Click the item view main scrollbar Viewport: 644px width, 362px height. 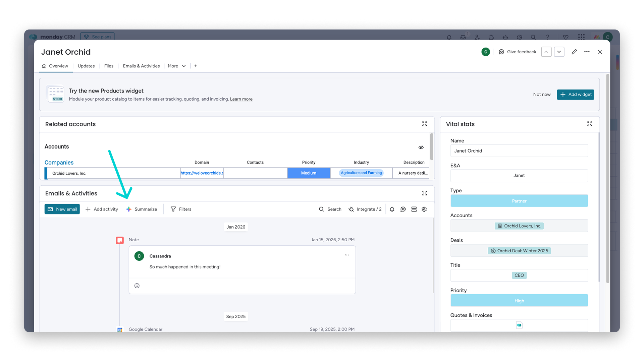[x=607, y=179]
